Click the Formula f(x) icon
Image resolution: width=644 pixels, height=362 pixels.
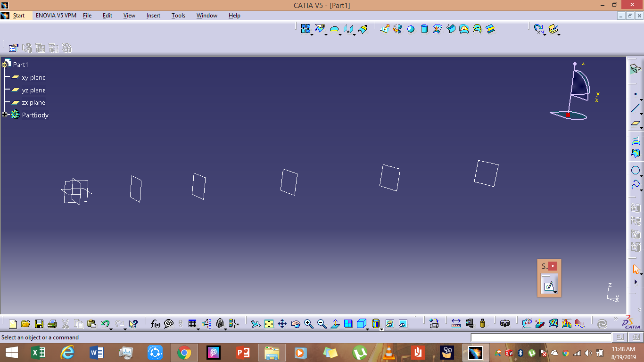pyautogui.click(x=156, y=324)
